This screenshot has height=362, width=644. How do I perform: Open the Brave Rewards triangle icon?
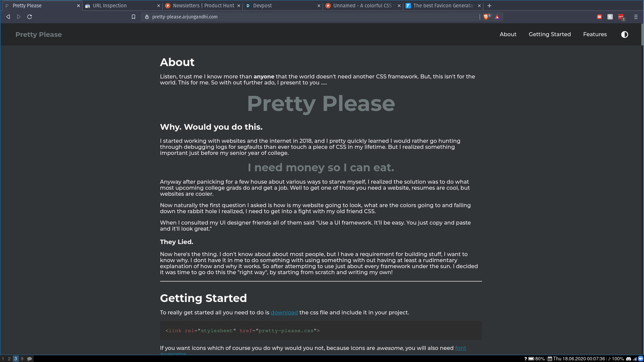[497, 17]
